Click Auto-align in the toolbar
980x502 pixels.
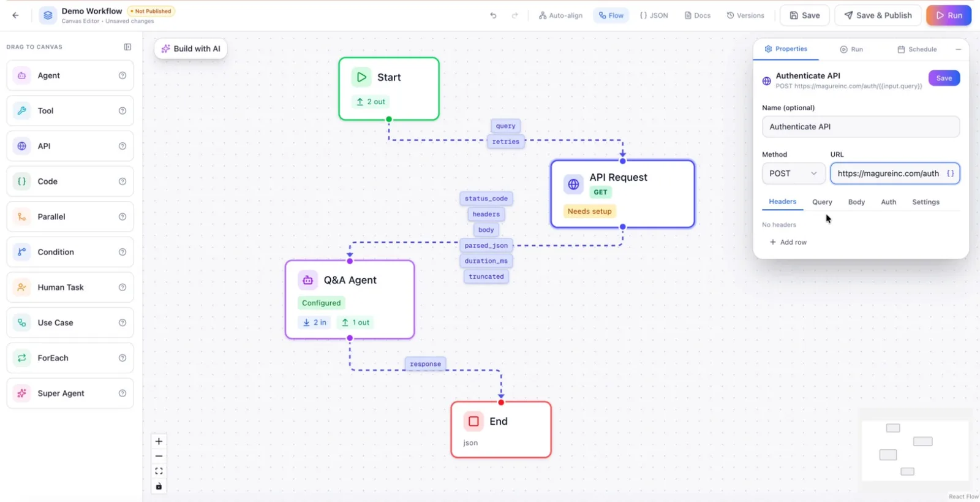click(x=560, y=15)
